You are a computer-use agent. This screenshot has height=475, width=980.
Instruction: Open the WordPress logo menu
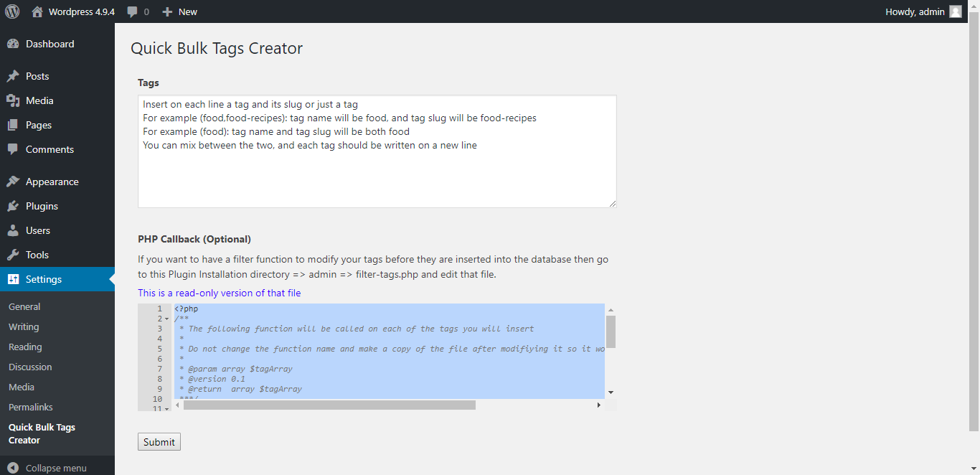(x=12, y=11)
